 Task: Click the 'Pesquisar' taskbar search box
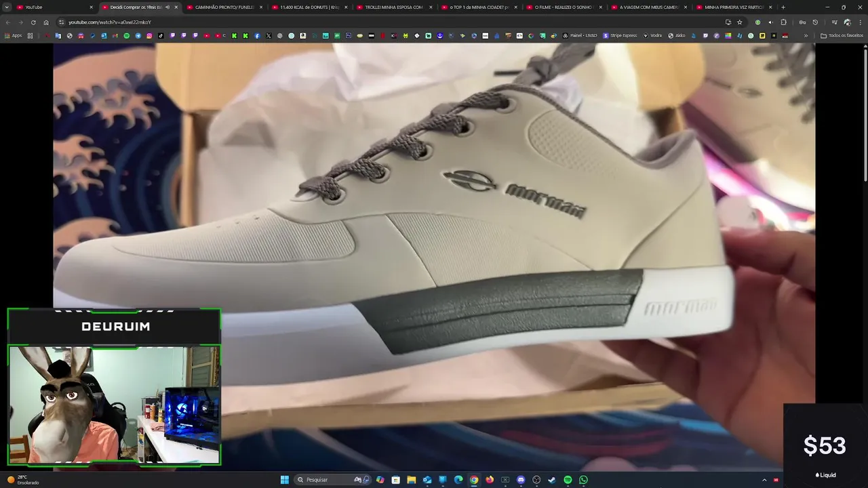coord(333,480)
